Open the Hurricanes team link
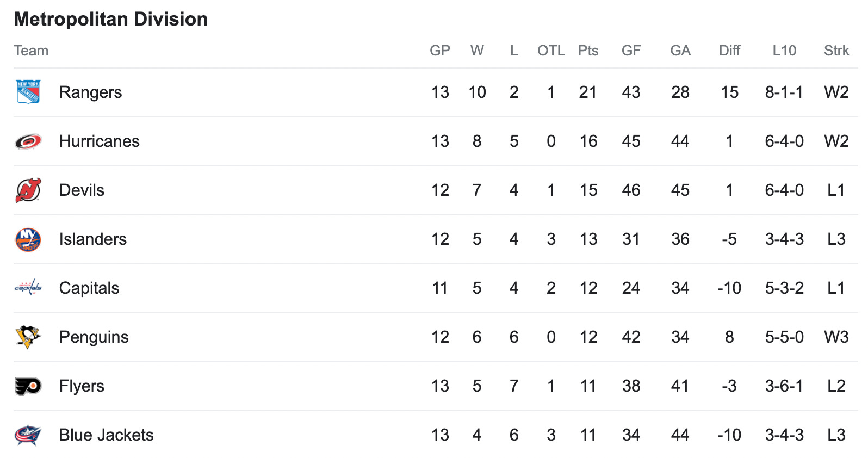868x458 pixels. [x=100, y=141]
